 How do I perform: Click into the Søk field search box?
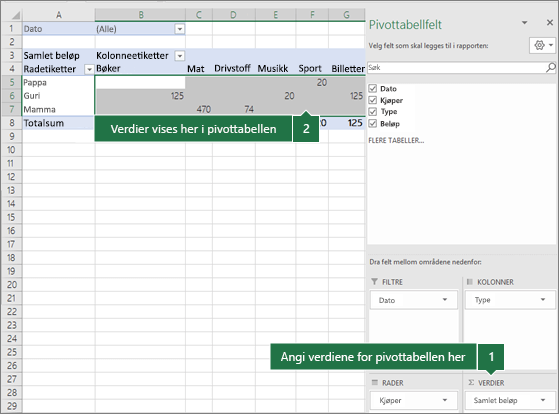[456, 67]
